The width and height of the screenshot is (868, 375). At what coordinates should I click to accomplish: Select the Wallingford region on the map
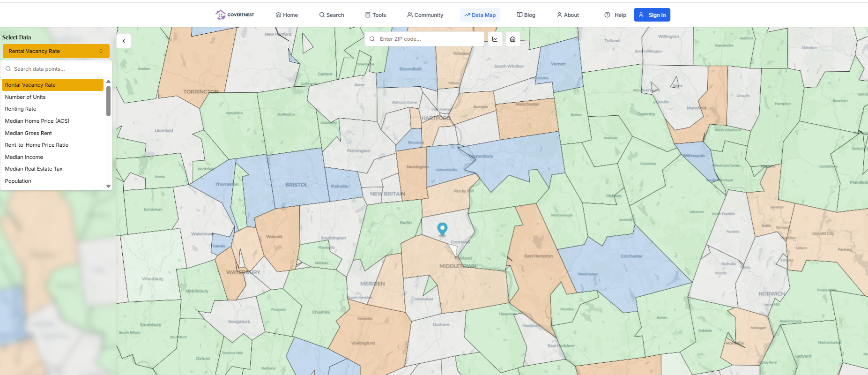coord(363,343)
